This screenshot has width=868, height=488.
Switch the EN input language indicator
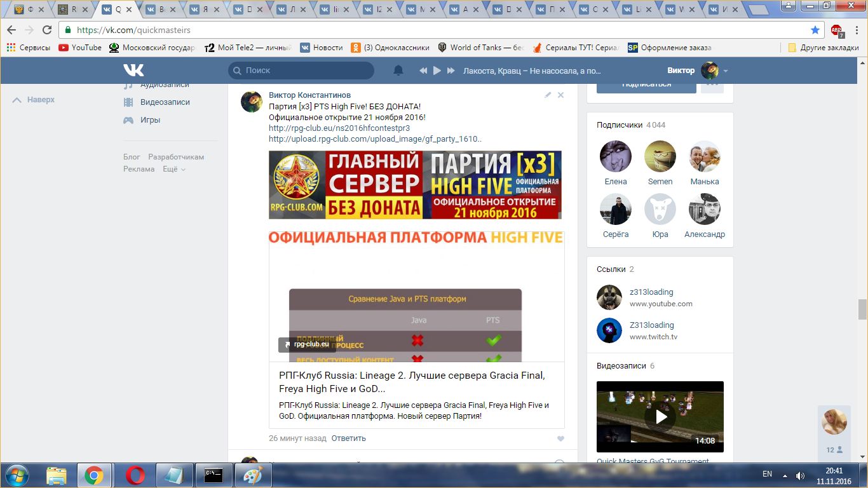tap(767, 474)
